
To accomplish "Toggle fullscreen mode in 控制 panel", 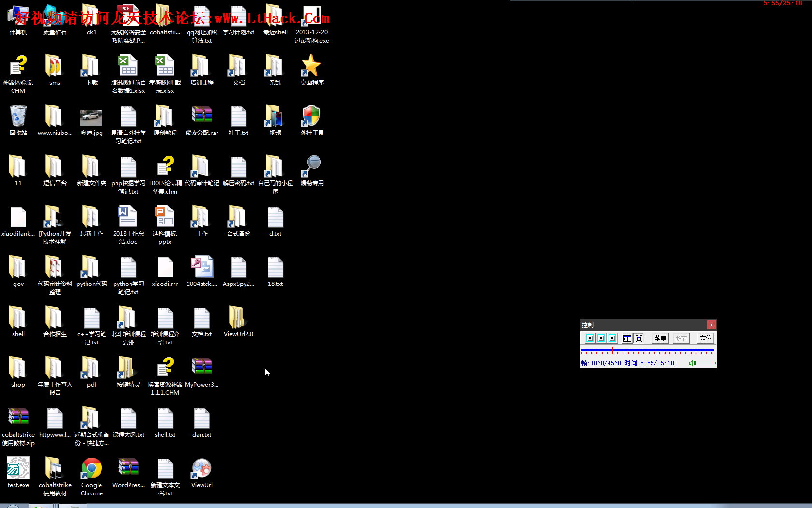I will pos(638,338).
